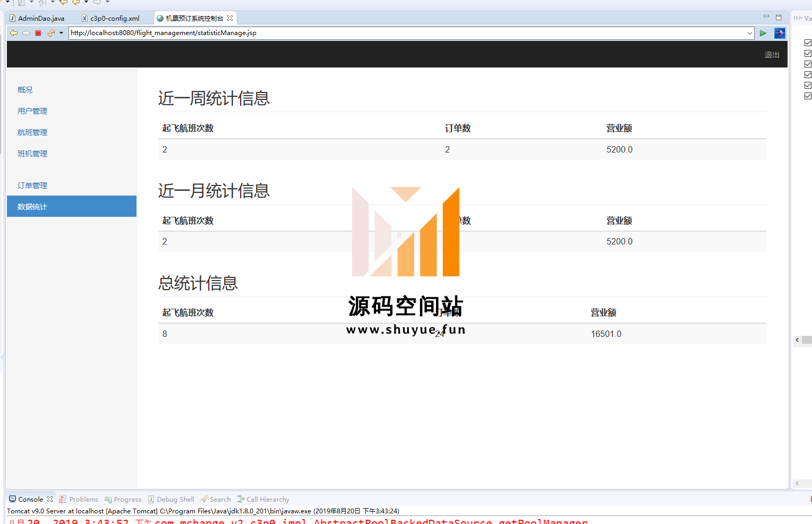
Task: Switch to the c3p0-config.xml tab
Action: pyautogui.click(x=111, y=18)
